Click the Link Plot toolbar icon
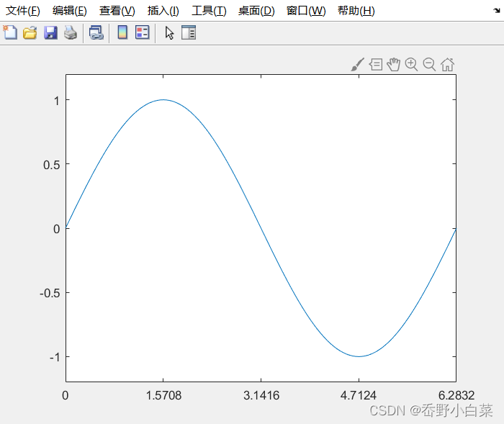Image resolution: width=504 pixels, height=424 pixels. 96,32
